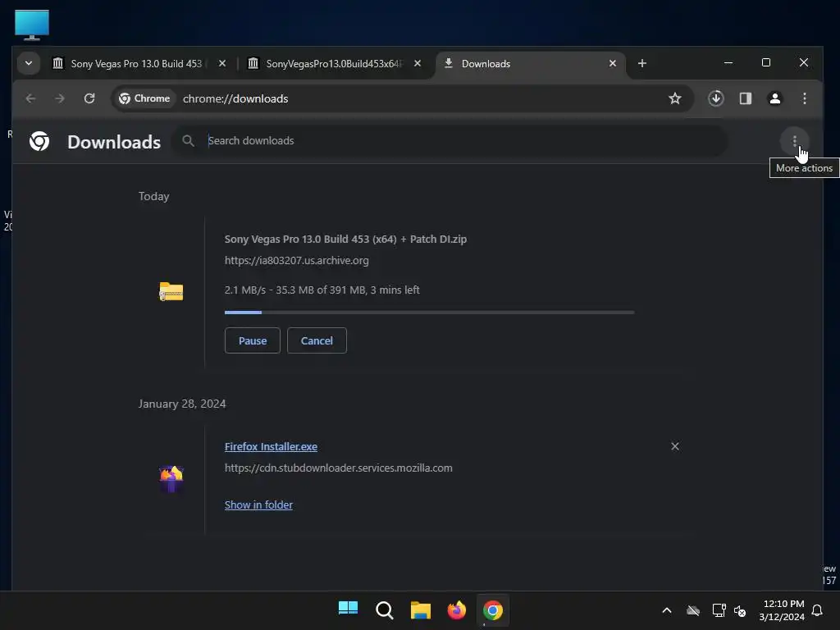This screenshot has height=630, width=840.
Task: Go forward with the forward arrow
Action: click(59, 98)
